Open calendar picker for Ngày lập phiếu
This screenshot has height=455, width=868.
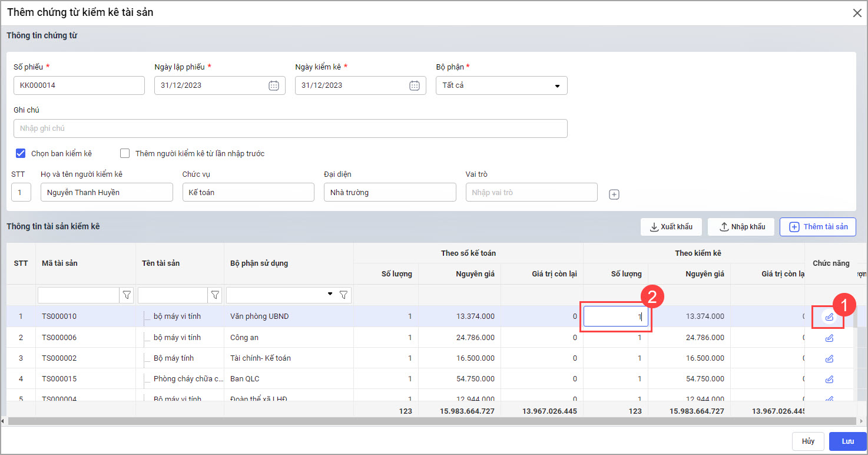click(274, 85)
